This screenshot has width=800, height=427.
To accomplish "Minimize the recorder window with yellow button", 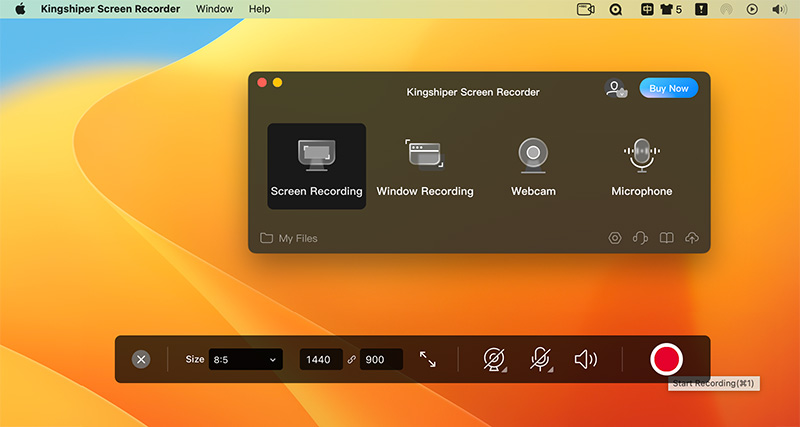I will click(278, 82).
